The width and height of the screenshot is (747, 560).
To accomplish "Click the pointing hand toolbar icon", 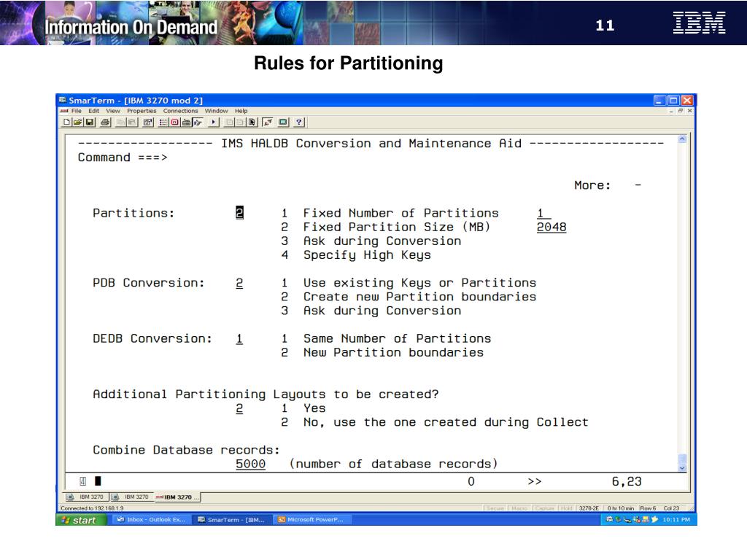I will [198, 122].
